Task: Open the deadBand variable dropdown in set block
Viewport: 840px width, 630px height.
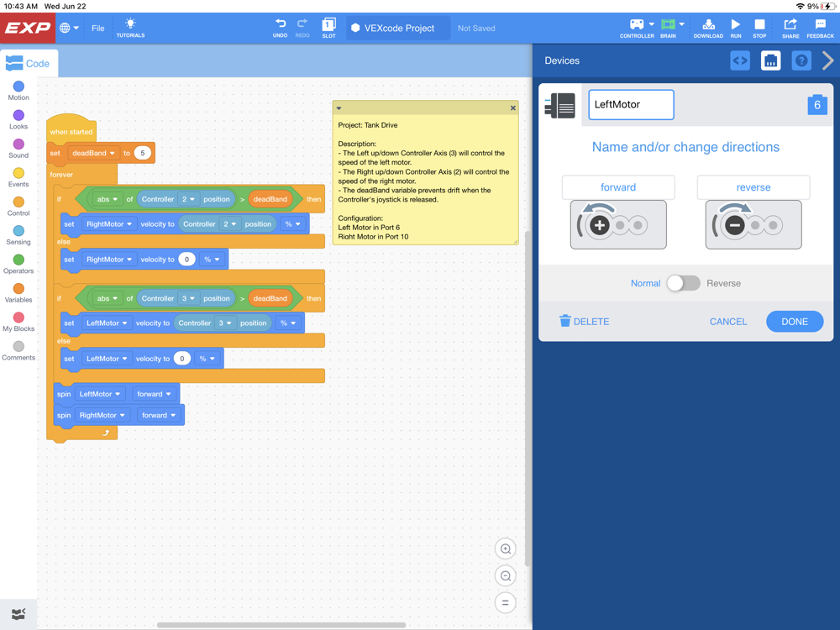Action: pyautogui.click(x=93, y=153)
